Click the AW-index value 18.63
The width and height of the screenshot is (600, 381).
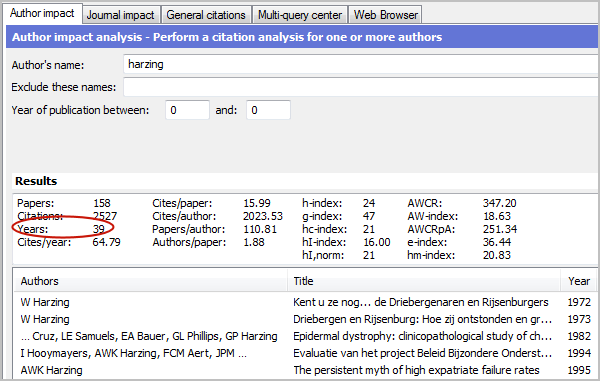pos(497,216)
